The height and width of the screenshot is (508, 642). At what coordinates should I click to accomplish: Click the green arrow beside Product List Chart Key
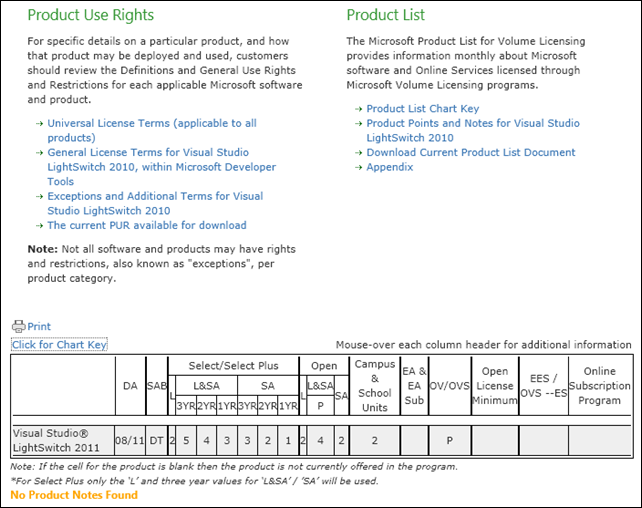coord(358,109)
